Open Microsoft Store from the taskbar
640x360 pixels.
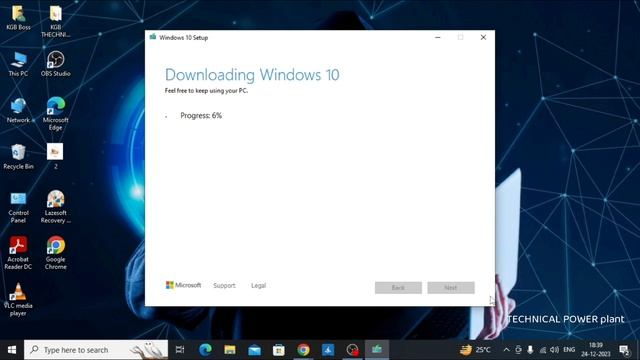[x=279, y=350]
